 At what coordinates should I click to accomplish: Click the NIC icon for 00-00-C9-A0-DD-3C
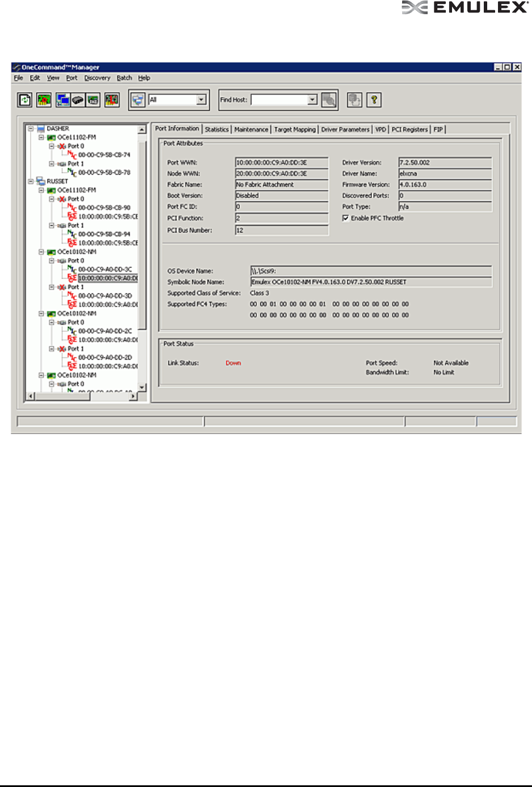coord(72,269)
